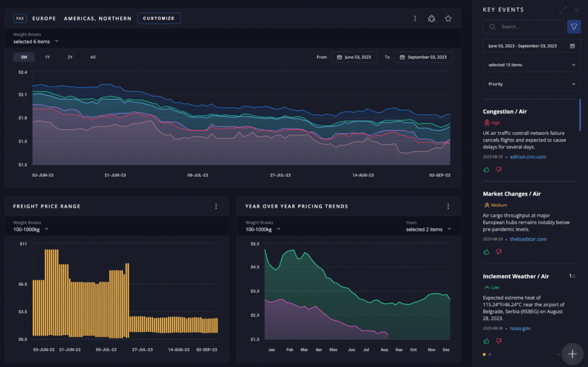Click the To date calendar icon
This screenshot has height=367, width=588.
pyautogui.click(x=402, y=57)
